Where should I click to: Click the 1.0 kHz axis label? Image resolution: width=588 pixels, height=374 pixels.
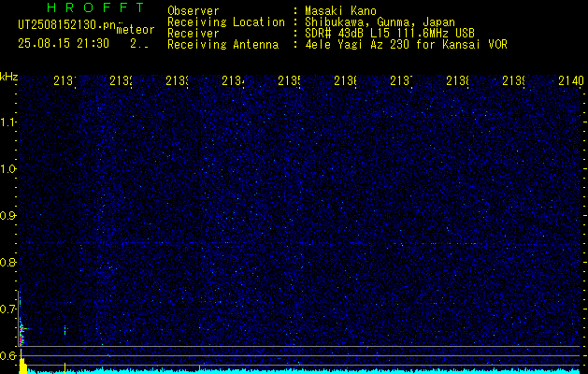[x=7, y=169]
